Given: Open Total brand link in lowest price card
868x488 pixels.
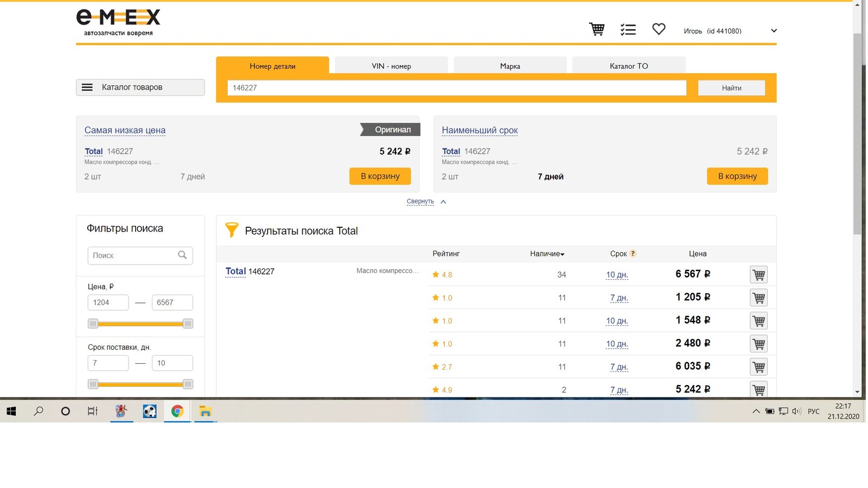Looking at the screenshot, I should pos(93,151).
